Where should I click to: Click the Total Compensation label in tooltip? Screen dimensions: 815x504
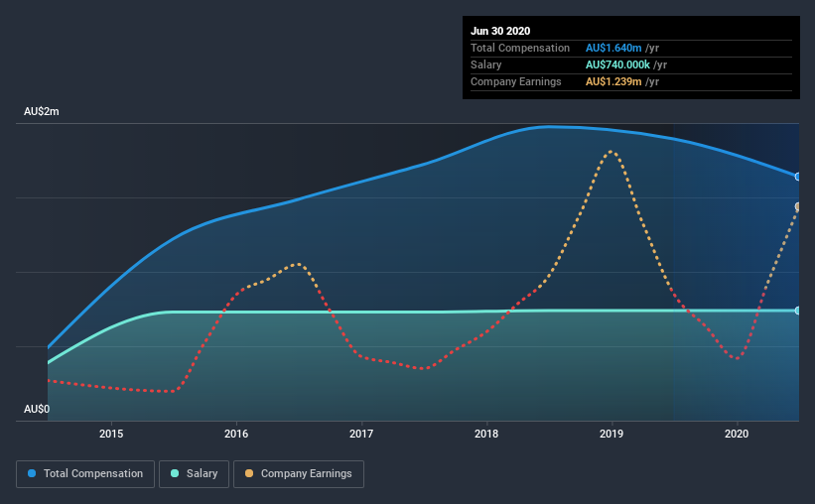click(520, 48)
